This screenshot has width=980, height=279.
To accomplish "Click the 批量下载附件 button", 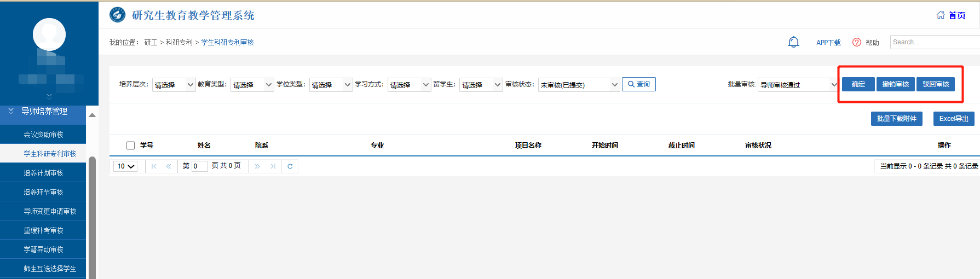I will 897,119.
